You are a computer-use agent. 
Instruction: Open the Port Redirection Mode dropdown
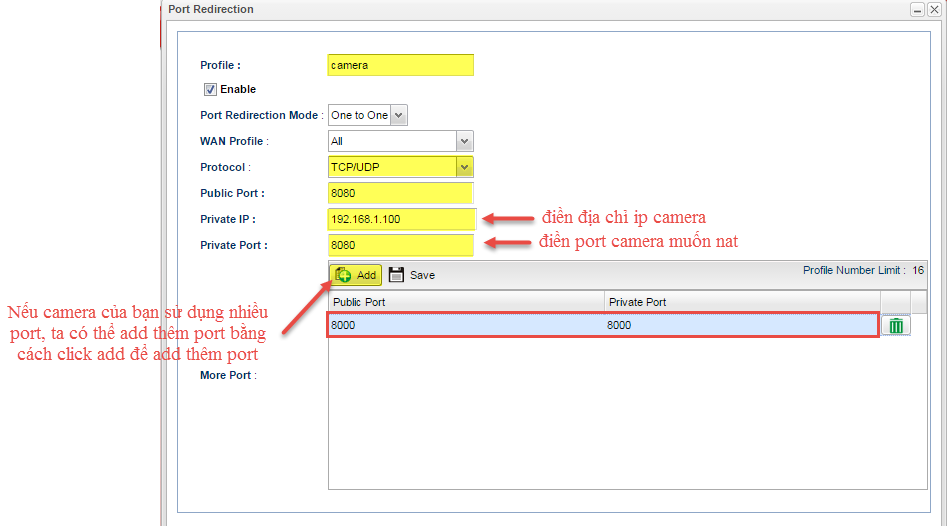(399, 115)
